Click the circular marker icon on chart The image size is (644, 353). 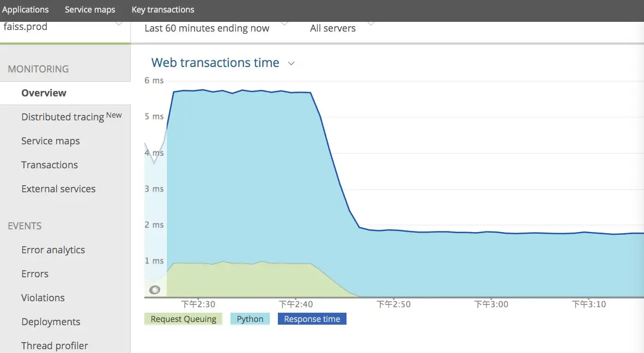point(154,290)
